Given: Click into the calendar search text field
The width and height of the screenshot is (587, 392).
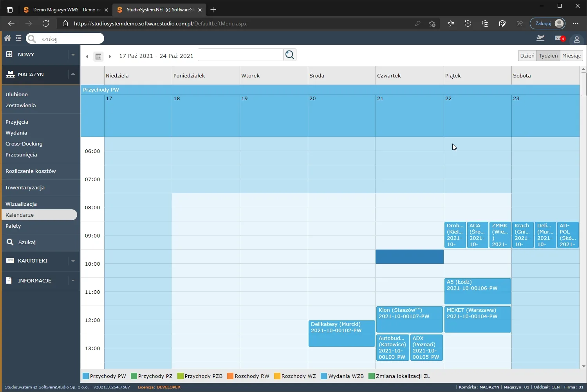Looking at the screenshot, I should [x=240, y=55].
